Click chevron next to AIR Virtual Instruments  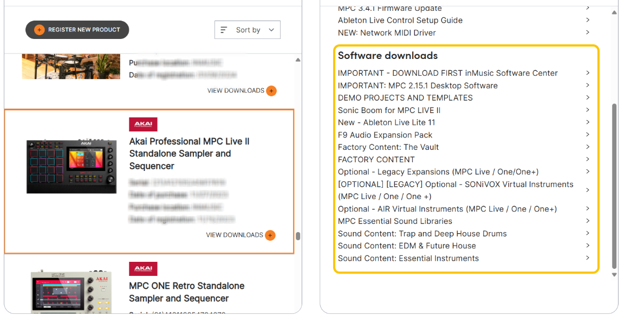[x=588, y=208]
